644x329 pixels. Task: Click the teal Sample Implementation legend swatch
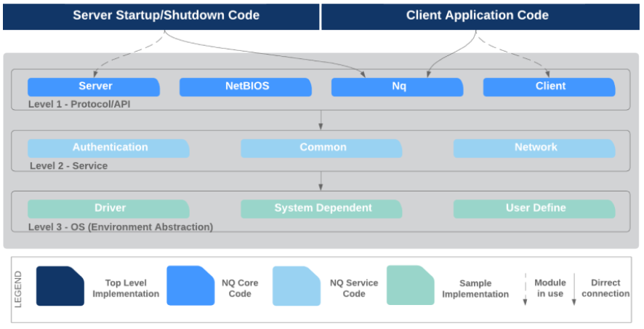[410, 285]
